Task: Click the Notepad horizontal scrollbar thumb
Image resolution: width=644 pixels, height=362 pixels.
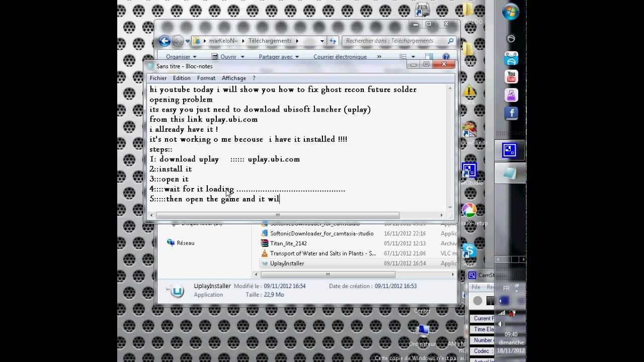Action: (277, 215)
